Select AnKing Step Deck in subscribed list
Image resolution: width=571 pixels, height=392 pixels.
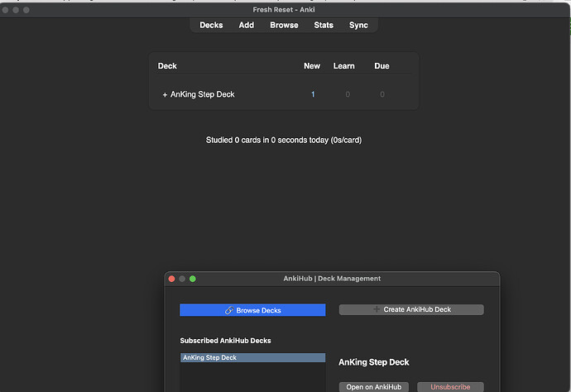[252, 357]
